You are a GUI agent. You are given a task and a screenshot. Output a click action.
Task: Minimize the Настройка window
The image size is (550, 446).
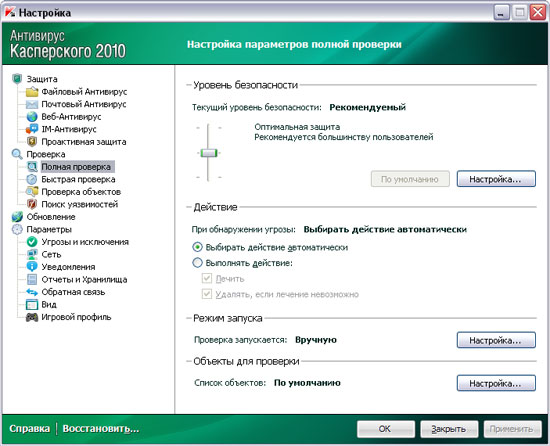pyautogui.click(x=502, y=13)
